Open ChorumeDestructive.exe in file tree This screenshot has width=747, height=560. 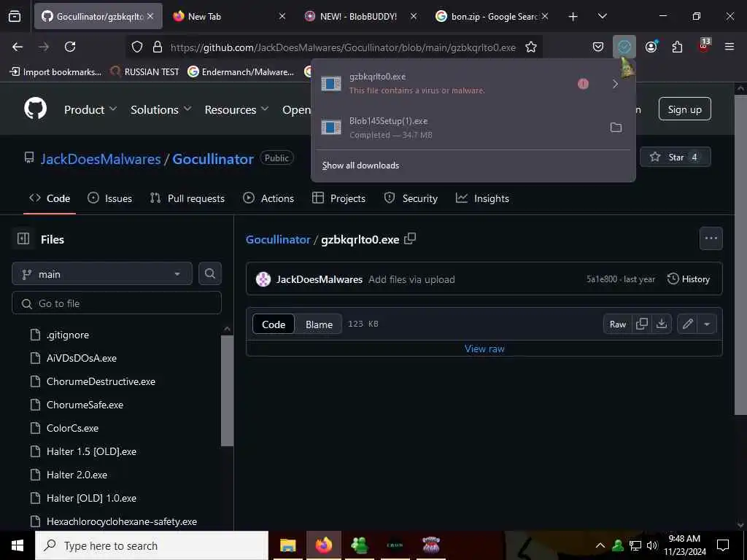(x=101, y=381)
